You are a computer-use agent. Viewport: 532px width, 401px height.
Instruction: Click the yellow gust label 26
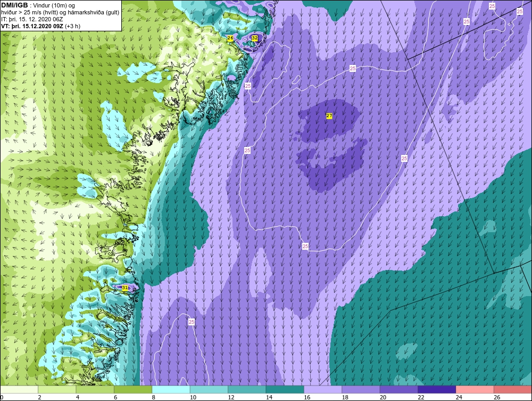pyautogui.click(x=230, y=38)
